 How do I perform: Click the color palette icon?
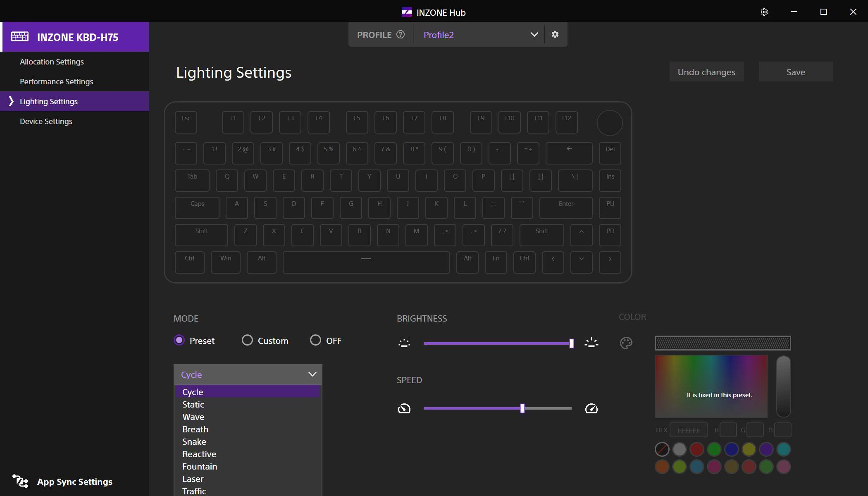(626, 343)
